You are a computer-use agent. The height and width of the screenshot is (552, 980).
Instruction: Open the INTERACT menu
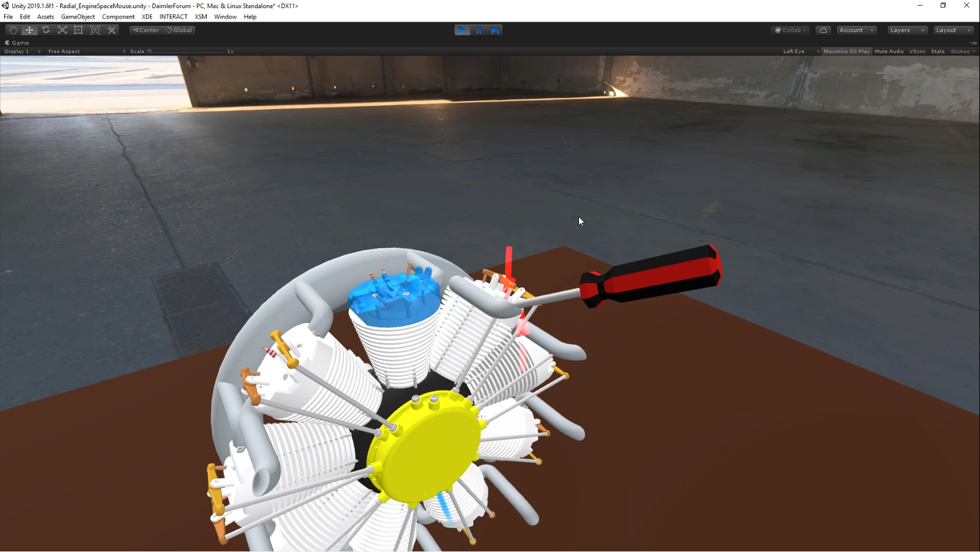coord(173,17)
